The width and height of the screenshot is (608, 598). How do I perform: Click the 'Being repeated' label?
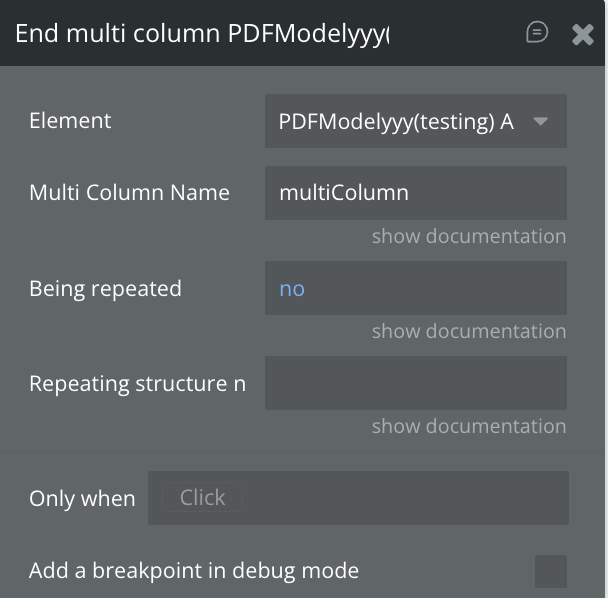[105, 289]
